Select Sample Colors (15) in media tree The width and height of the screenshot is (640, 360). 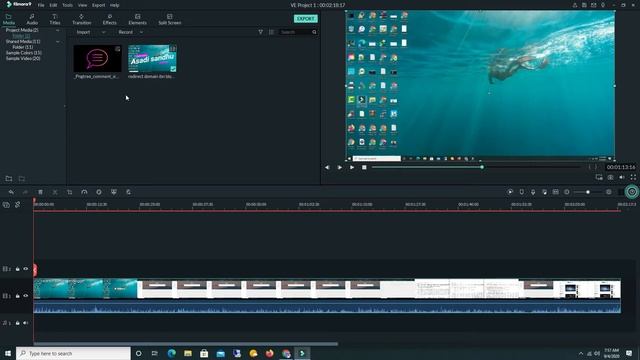point(24,53)
